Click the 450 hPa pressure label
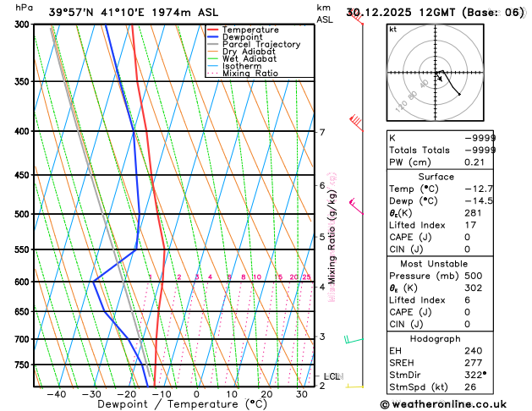532x411 pixels. 24,175
